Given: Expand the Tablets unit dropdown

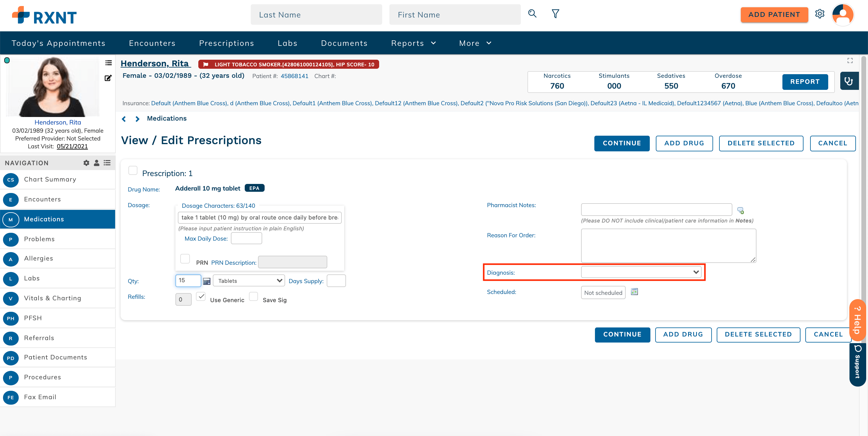Looking at the screenshot, I should (249, 280).
